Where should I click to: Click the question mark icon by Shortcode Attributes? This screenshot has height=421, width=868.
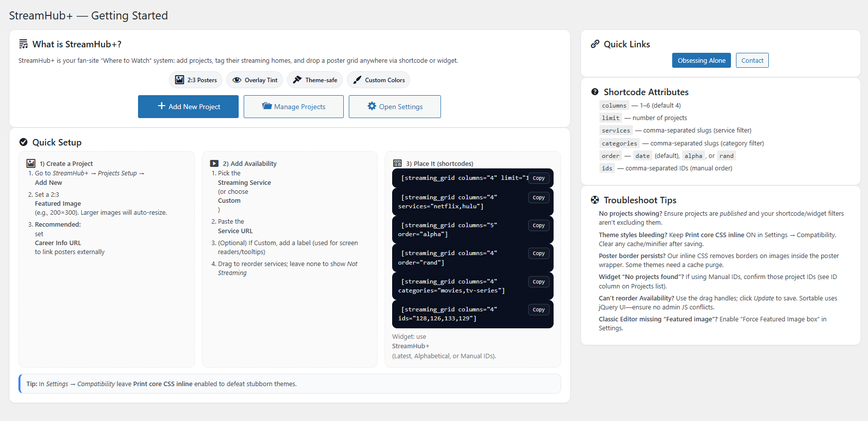point(595,92)
